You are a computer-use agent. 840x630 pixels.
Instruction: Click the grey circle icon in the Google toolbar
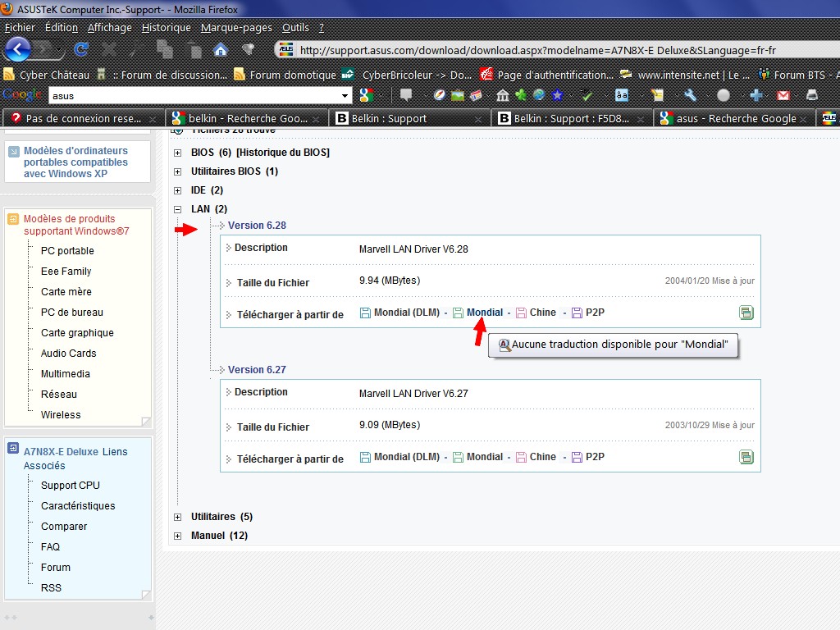tap(724, 95)
